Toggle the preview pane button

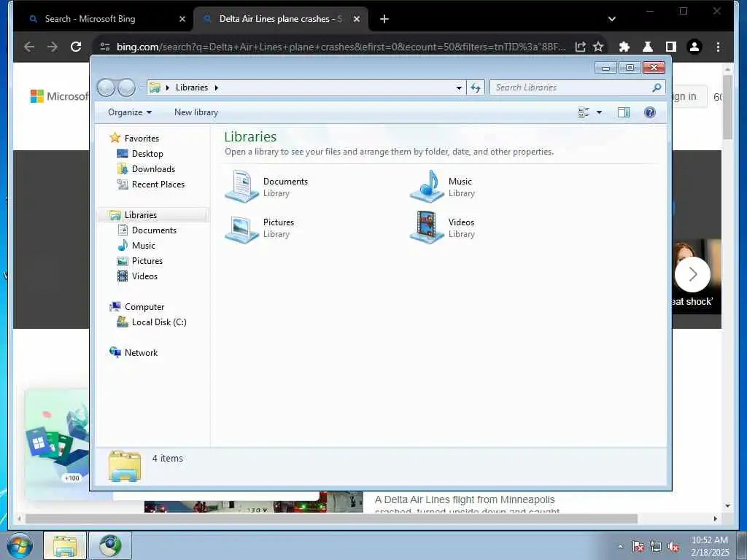click(x=624, y=112)
